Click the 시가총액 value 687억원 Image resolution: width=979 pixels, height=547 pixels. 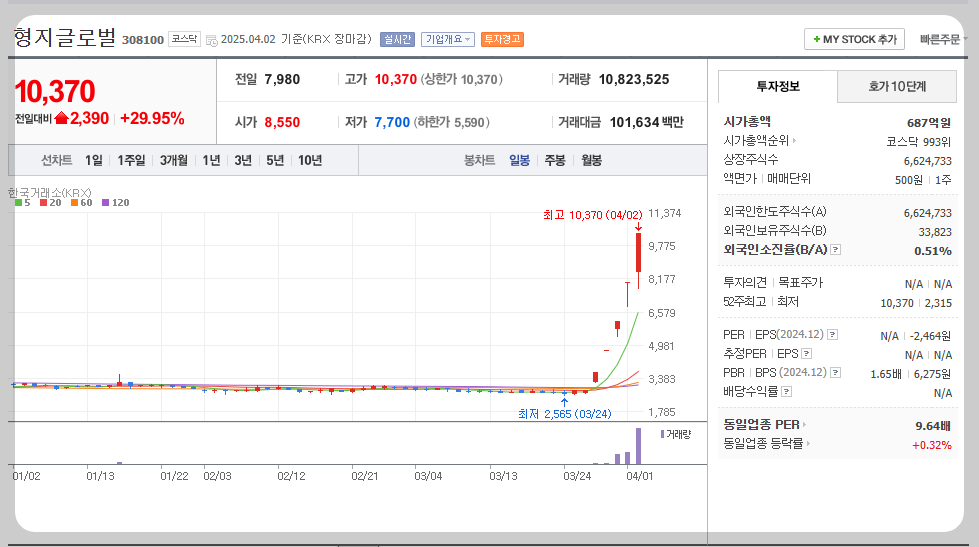(x=929, y=122)
